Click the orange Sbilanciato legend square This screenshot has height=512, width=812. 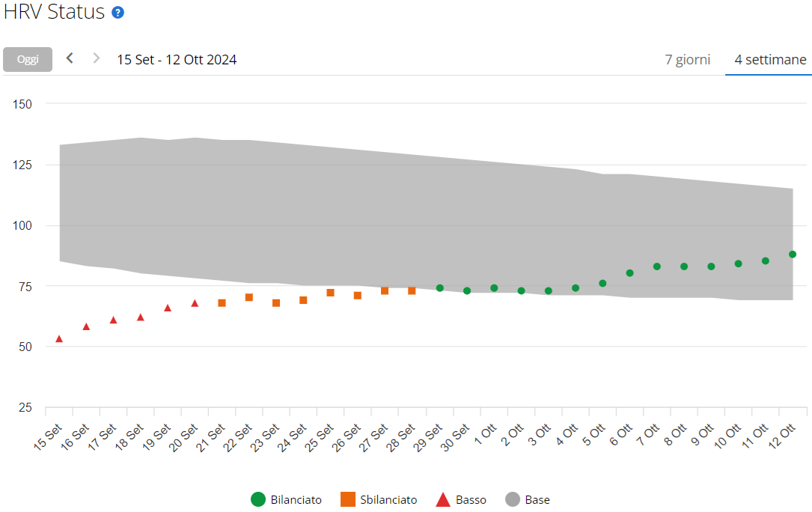(x=347, y=499)
